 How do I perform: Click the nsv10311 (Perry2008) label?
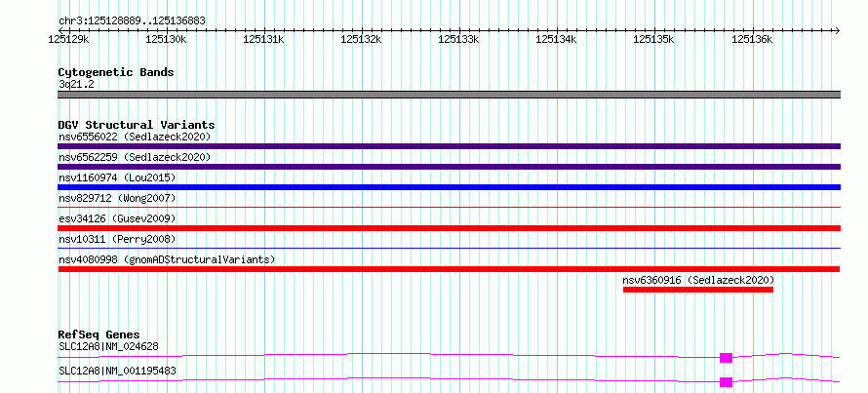coord(117,239)
